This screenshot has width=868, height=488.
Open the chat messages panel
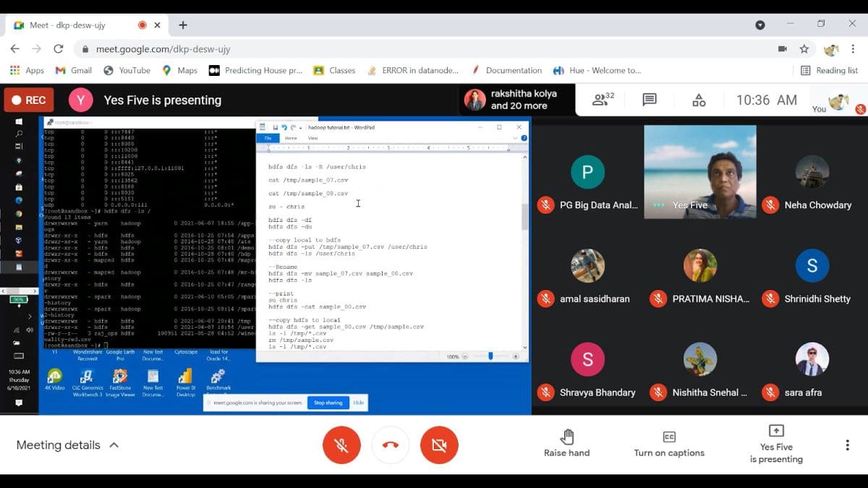[x=650, y=100]
